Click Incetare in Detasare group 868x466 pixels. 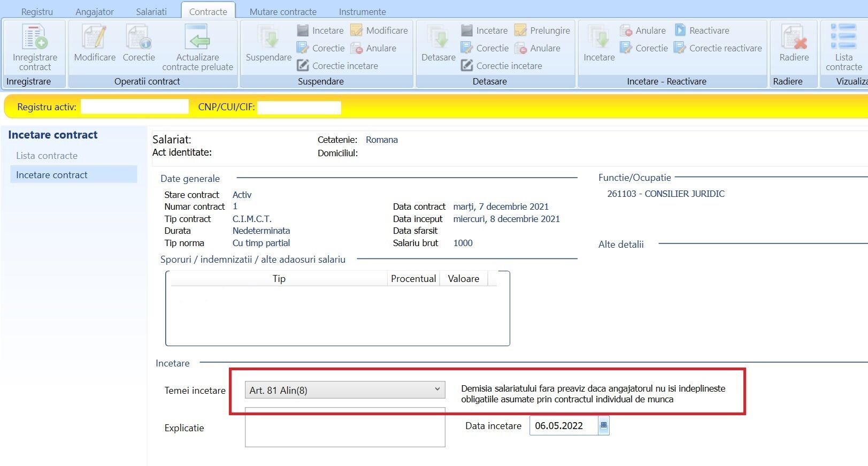485,30
